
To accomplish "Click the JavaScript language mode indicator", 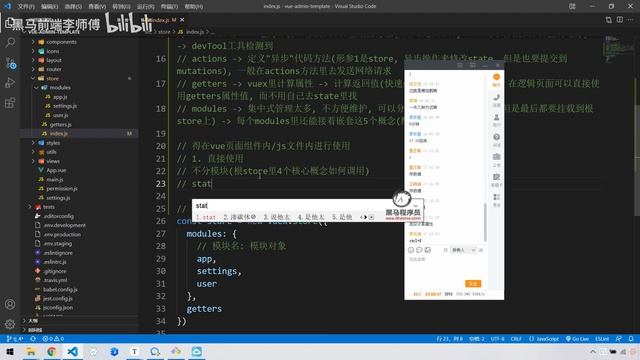I will 544,339.
